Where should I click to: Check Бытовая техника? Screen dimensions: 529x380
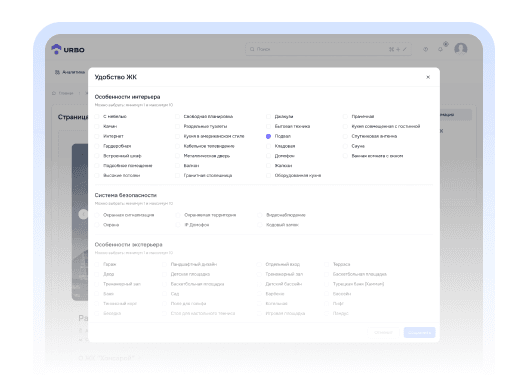(269, 126)
